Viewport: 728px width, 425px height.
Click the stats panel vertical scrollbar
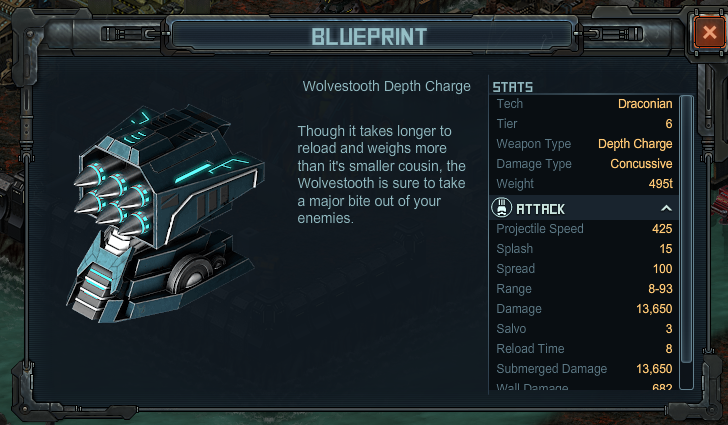686,242
